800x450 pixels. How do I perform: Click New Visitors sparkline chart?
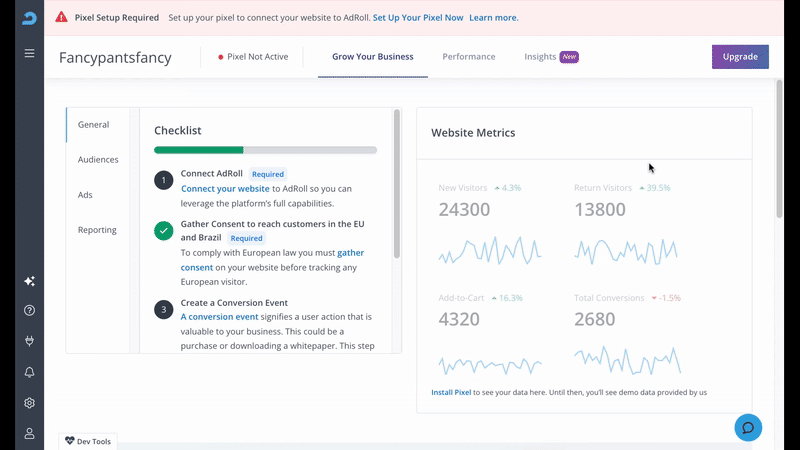tap(490, 250)
